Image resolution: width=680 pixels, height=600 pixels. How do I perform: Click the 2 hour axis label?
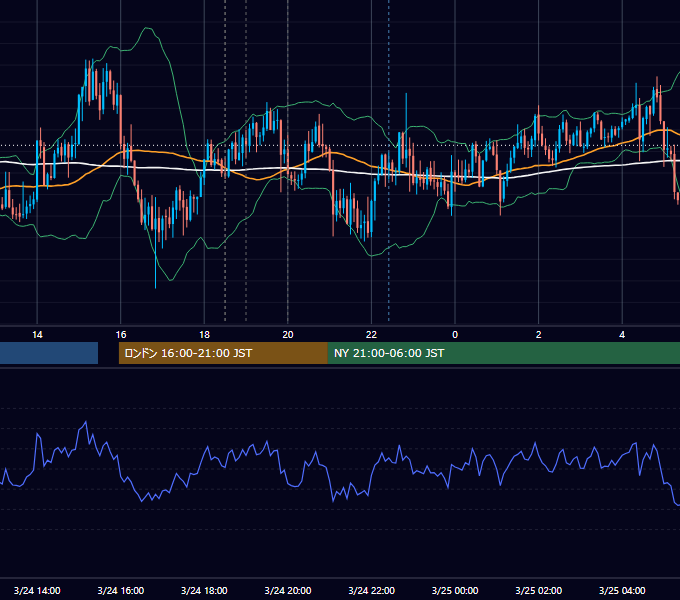pyautogui.click(x=539, y=335)
